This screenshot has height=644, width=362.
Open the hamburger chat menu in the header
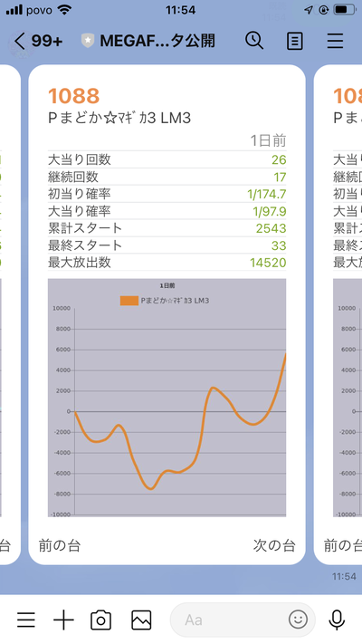335,41
